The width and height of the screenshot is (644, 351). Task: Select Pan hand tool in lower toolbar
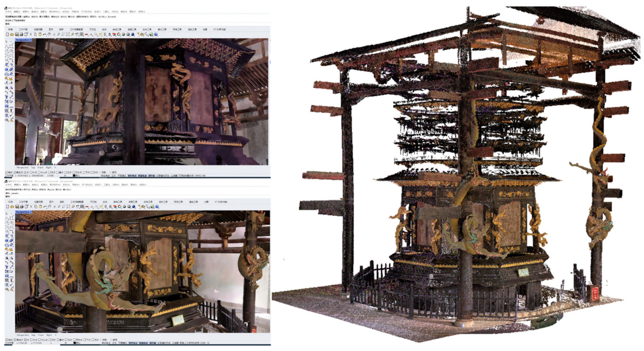click(49, 207)
